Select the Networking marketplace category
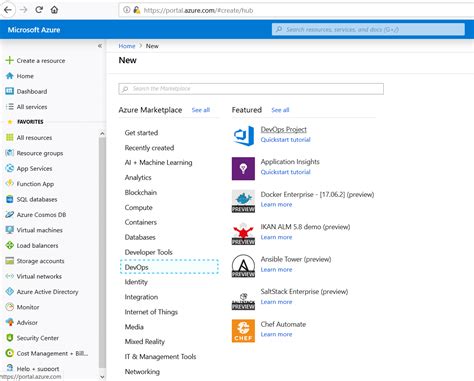Viewport: 474px width, 381px height. coord(142,371)
